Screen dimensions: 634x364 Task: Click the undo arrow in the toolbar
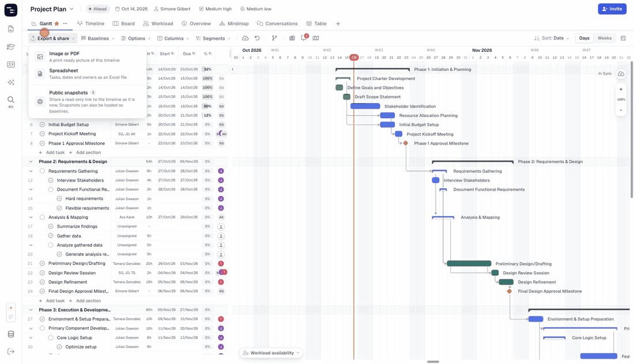click(x=257, y=39)
